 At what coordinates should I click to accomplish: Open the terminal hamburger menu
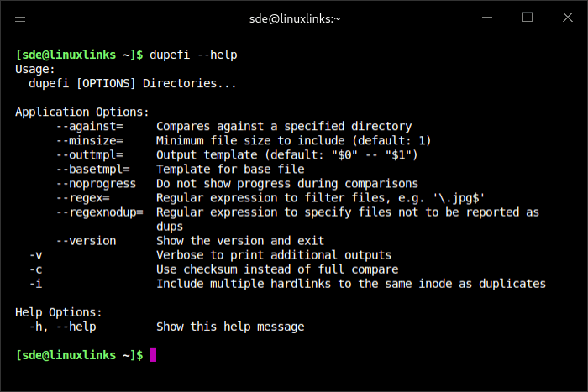[x=20, y=17]
